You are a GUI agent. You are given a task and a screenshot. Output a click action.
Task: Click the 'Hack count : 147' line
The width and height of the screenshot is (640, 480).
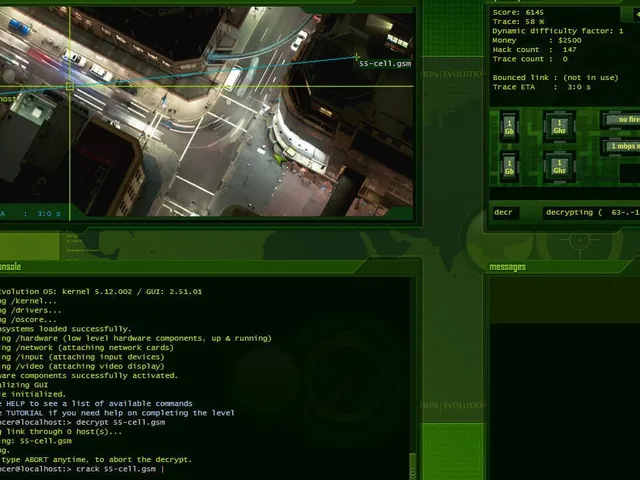click(535, 50)
